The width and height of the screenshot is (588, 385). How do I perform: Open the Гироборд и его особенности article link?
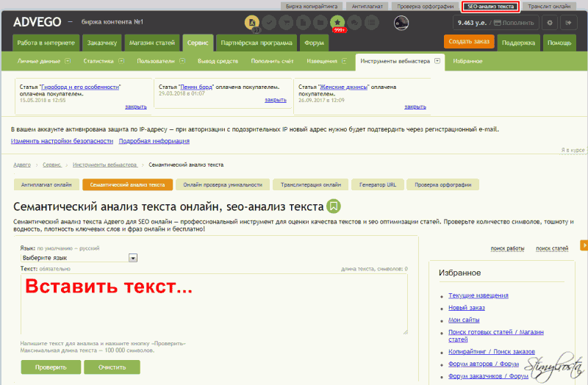pyautogui.click(x=80, y=87)
